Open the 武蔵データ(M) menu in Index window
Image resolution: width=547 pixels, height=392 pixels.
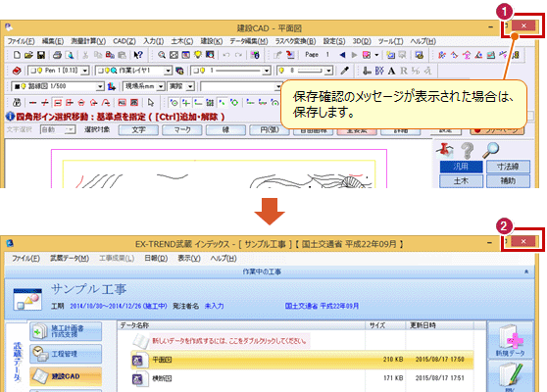click(70, 259)
